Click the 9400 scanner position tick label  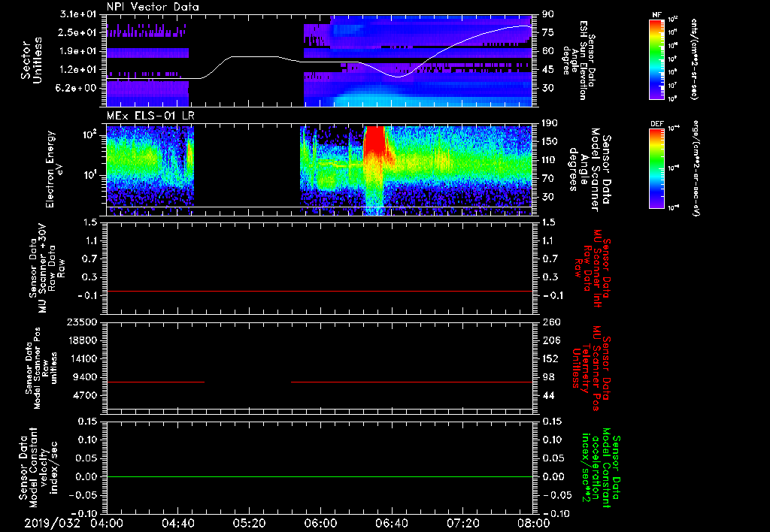point(85,377)
